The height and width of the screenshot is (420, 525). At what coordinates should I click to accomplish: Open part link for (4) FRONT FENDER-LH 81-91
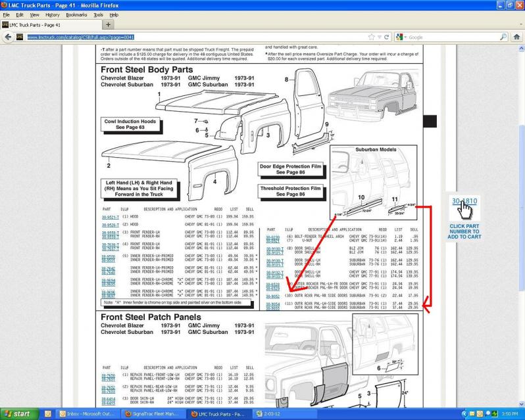point(110,245)
